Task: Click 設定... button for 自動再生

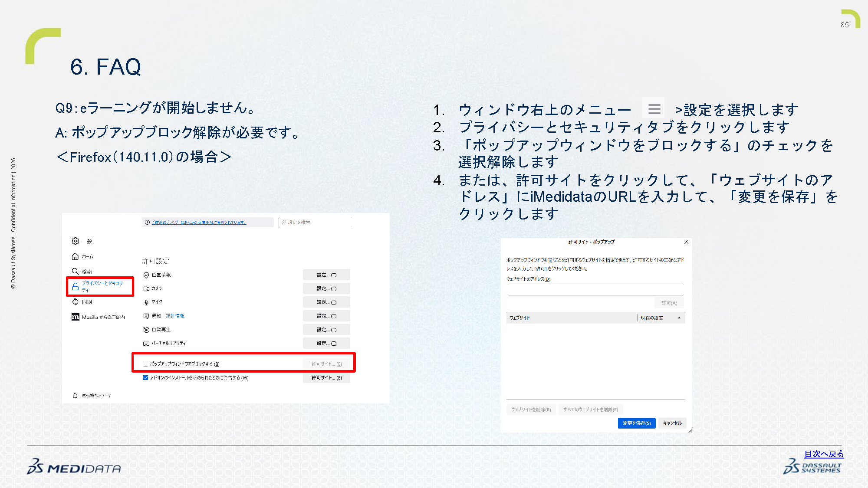Action: 326,330
